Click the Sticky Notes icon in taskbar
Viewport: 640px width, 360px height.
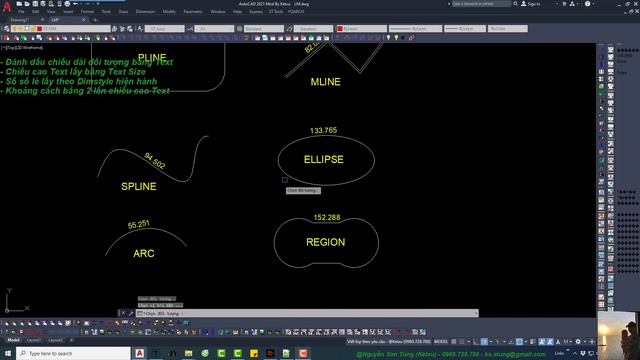tap(253, 353)
